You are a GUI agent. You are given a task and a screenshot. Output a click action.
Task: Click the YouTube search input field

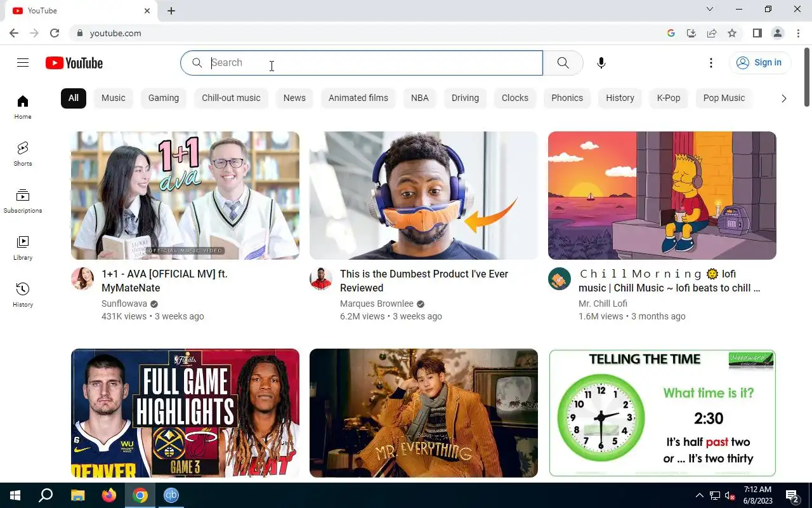pyautogui.click(x=362, y=63)
